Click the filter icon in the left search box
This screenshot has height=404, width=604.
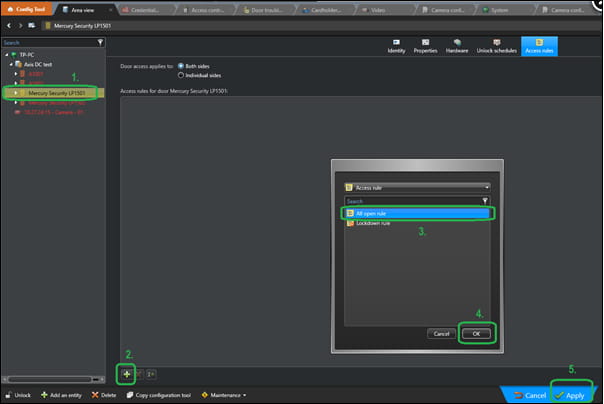click(x=101, y=42)
